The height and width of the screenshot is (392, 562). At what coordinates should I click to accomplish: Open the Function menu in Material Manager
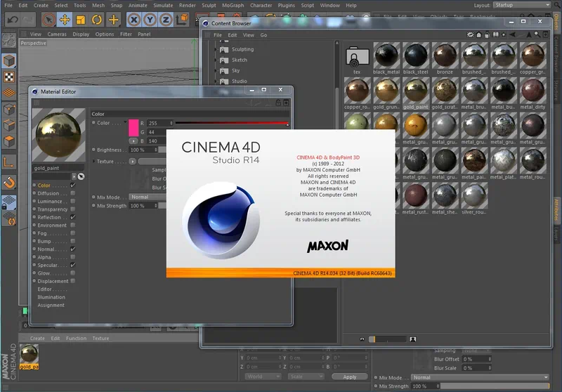click(x=76, y=338)
